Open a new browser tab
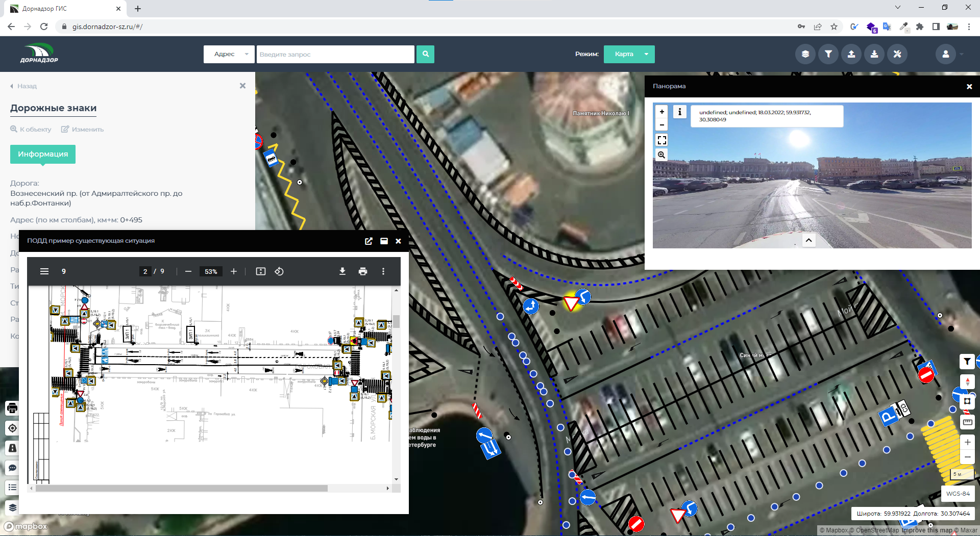The width and height of the screenshot is (980, 536). 138,9
